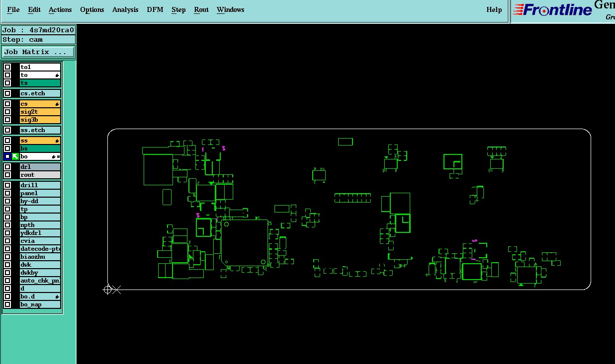
Task: Open the Rout menu
Action: [x=201, y=9]
